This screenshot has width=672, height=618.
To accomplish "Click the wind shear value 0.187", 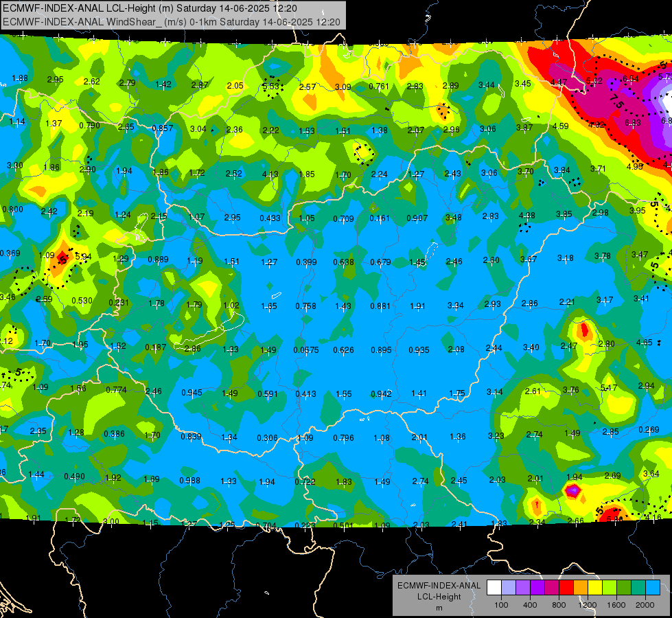I will pyautogui.click(x=156, y=347).
